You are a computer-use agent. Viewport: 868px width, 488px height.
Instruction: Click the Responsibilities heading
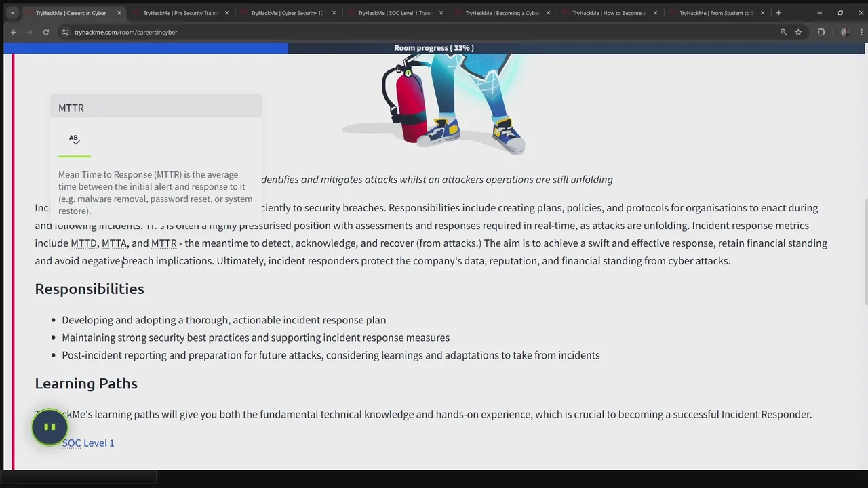(x=90, y=289)
